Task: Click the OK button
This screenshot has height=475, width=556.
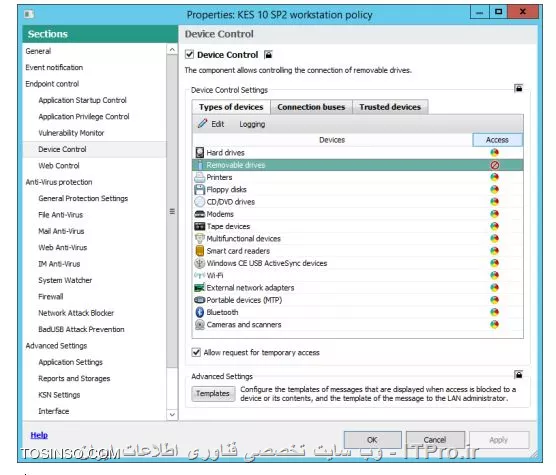Action: (372, 440)
